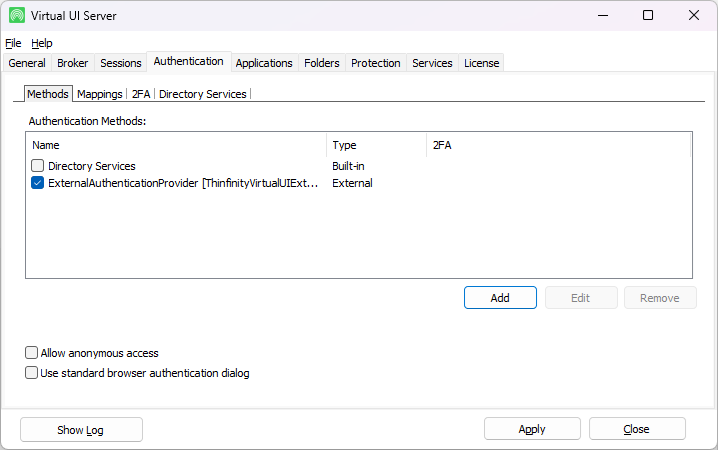Select the Folders tab
This screenshot has height=450, width=718.
coord(322,63)
